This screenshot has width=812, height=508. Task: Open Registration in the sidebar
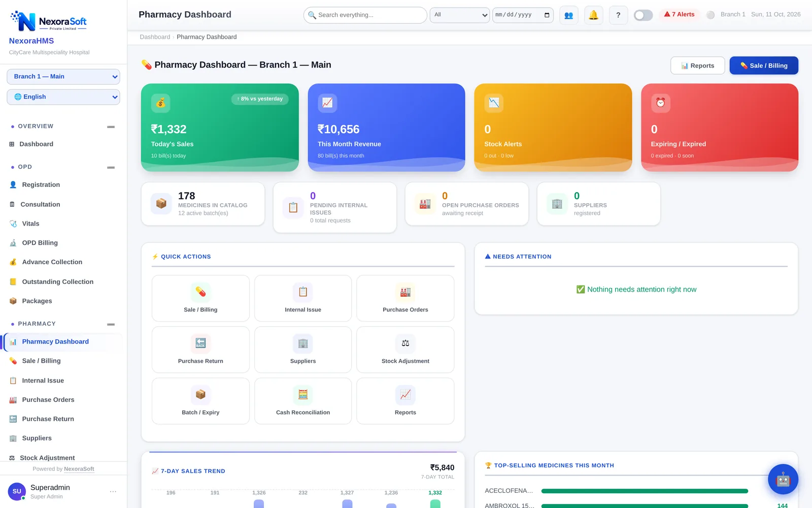pyautogui.click(x=63, y=185)
